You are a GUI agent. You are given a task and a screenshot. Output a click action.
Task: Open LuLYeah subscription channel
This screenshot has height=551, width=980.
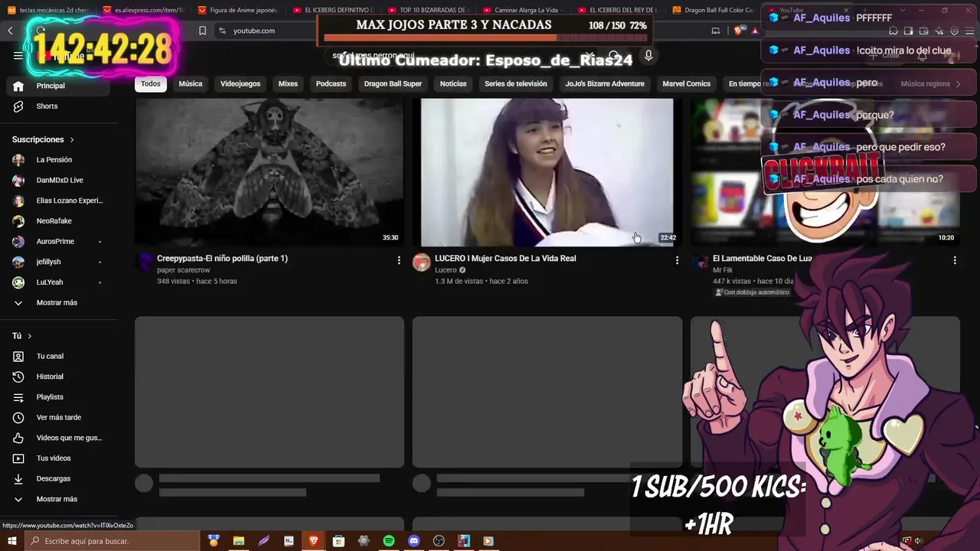click(58, 282)
